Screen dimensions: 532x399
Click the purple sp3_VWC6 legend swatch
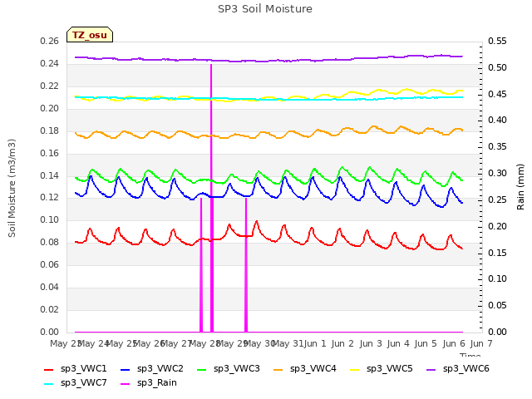(x=431, y=370)
